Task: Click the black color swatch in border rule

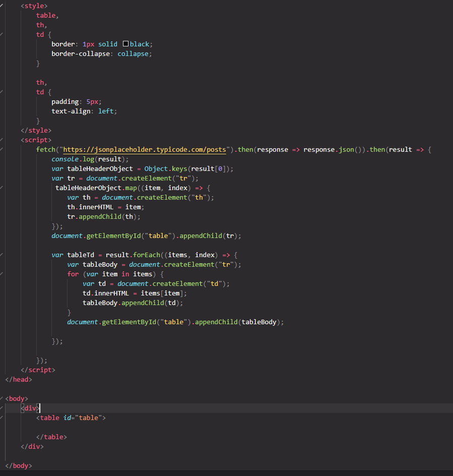Action: 125,44
